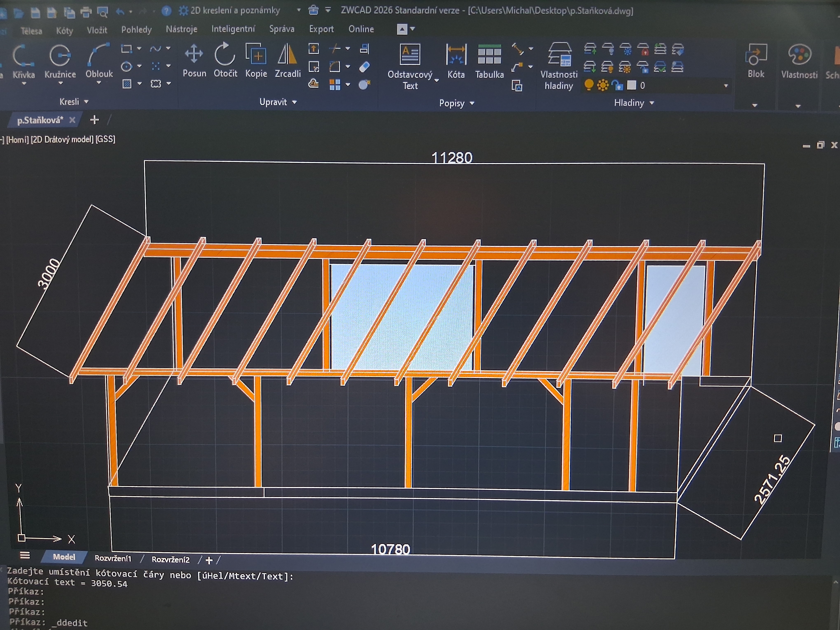
Task: Open the Nástroje ribbon tab
Action: 182,29
